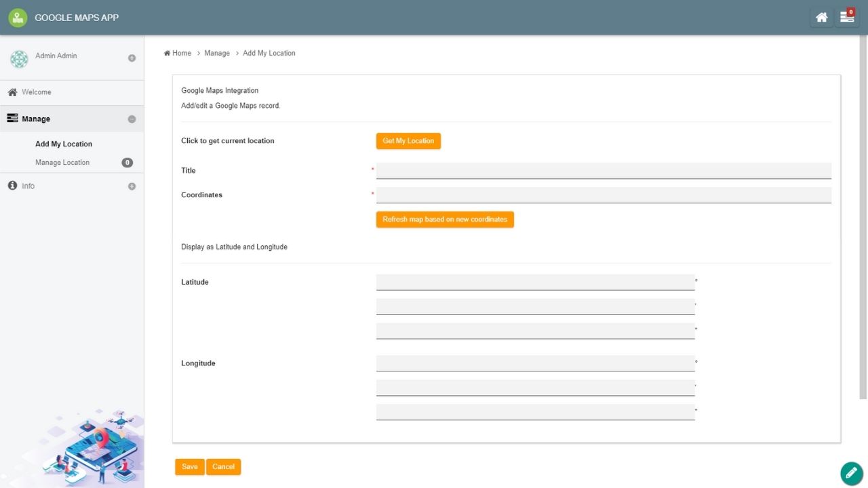Open the Welcome sidebar menu item

point(37,92)
